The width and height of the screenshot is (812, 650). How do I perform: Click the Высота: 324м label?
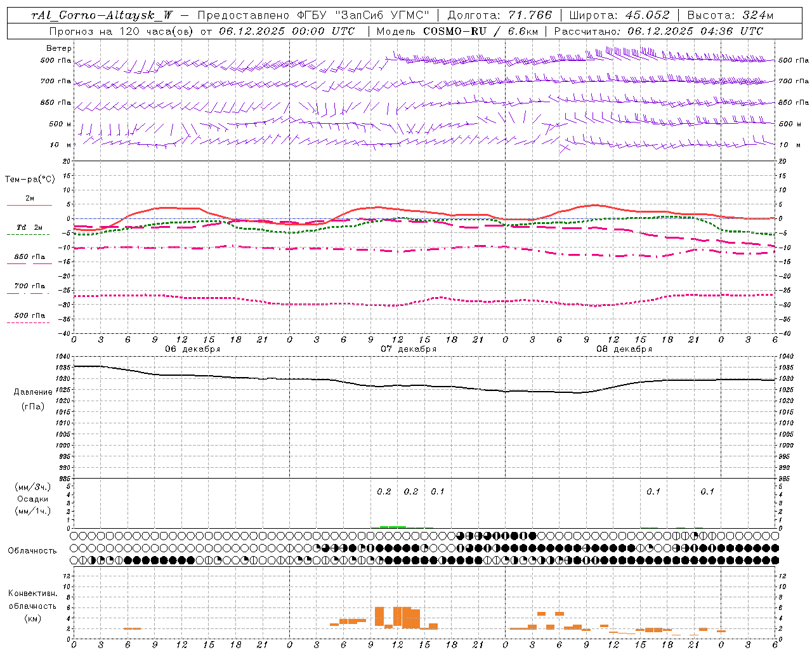point(730,15)
